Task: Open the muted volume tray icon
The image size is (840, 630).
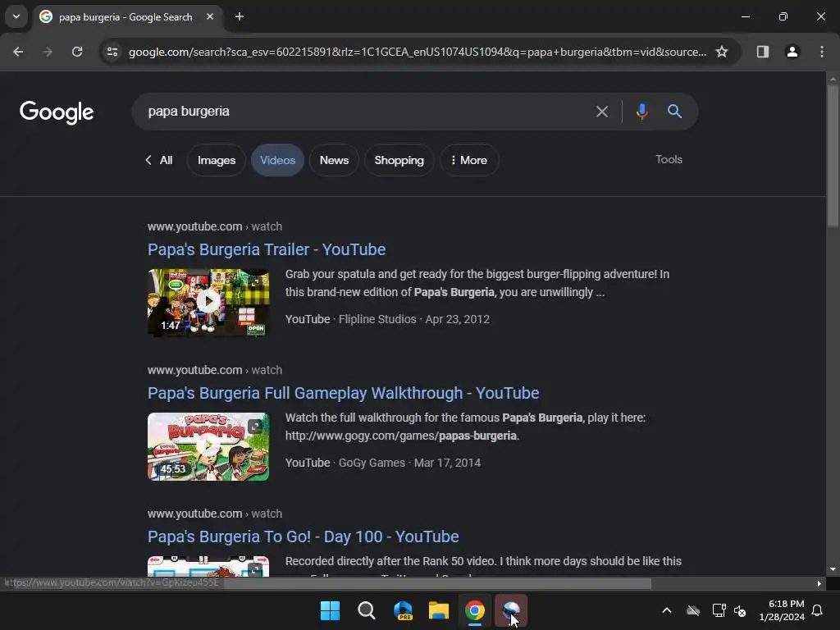Action: coord(741,610)
